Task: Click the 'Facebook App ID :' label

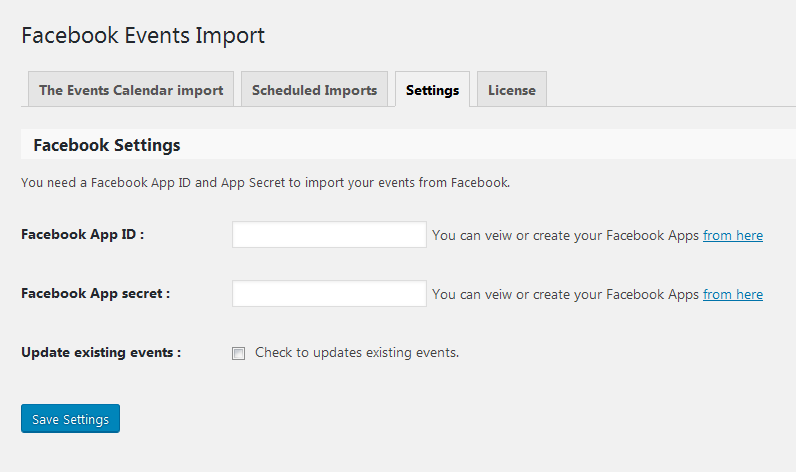Action: pos(83,235)
